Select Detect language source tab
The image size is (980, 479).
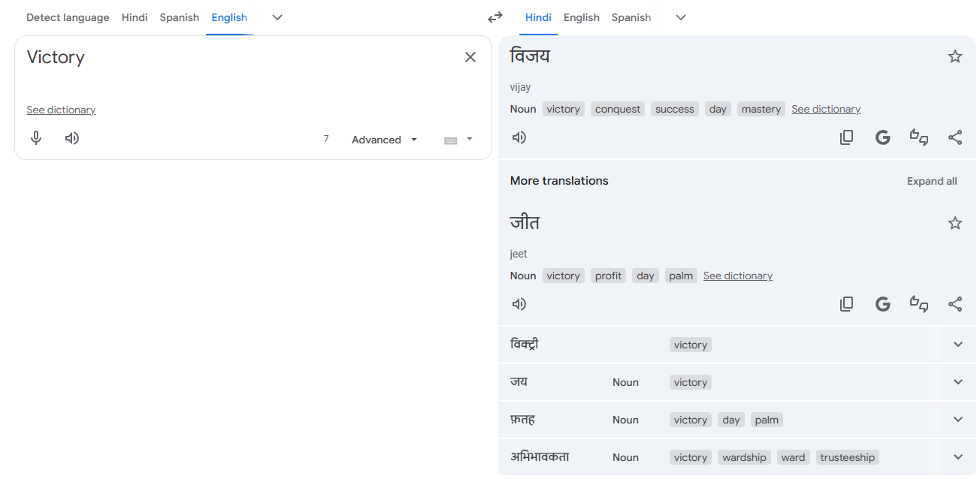click(x=68, y=17)
